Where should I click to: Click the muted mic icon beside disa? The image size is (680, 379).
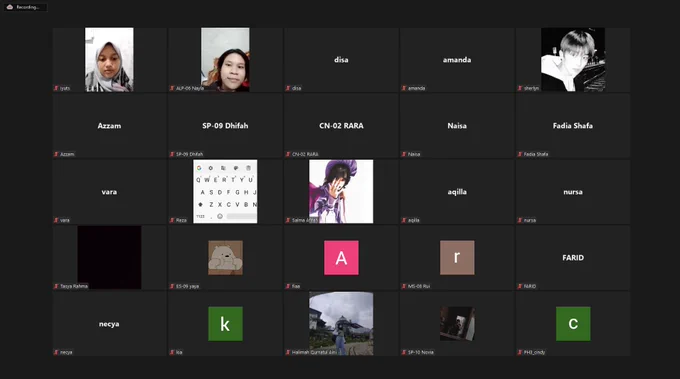coord(288,88)
